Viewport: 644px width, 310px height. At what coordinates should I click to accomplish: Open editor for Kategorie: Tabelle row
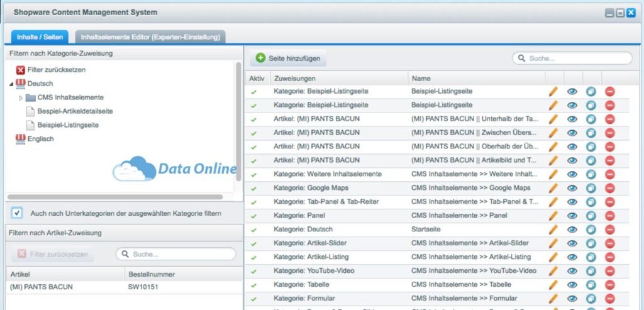pyautogui.click(x=553, y=285)
